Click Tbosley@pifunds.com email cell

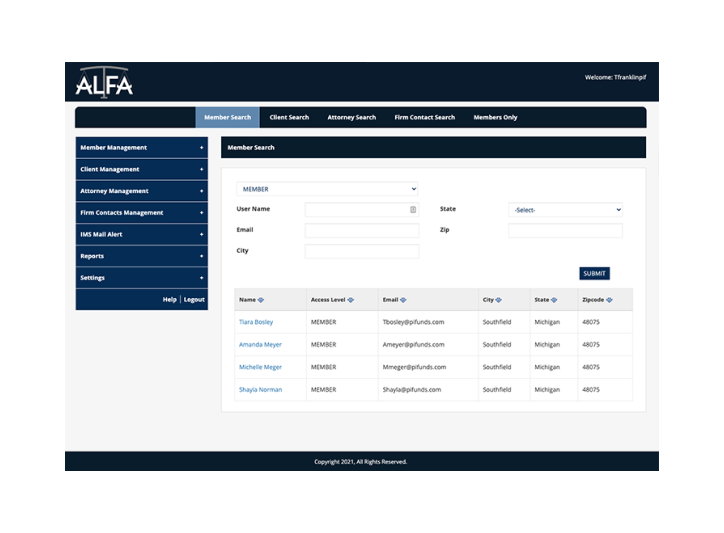coord(413,322)
